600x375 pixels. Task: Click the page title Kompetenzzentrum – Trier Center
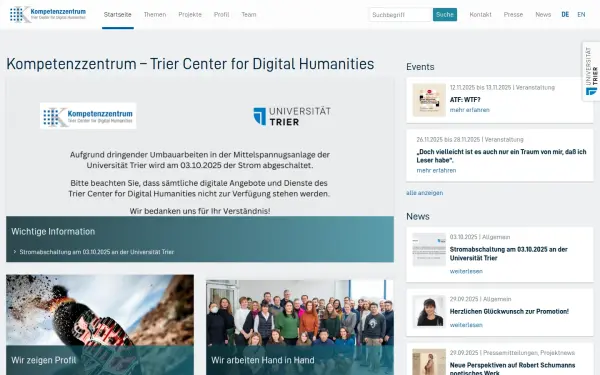(190, 64)
